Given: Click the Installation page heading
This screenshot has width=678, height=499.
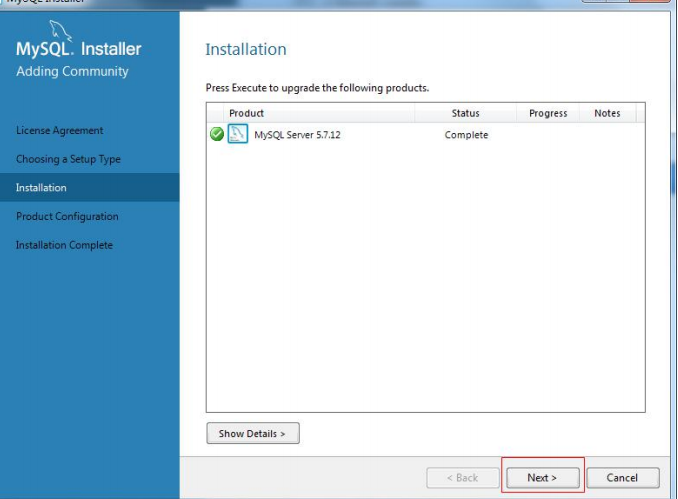Looking at the screenshot, I should 246,49.
